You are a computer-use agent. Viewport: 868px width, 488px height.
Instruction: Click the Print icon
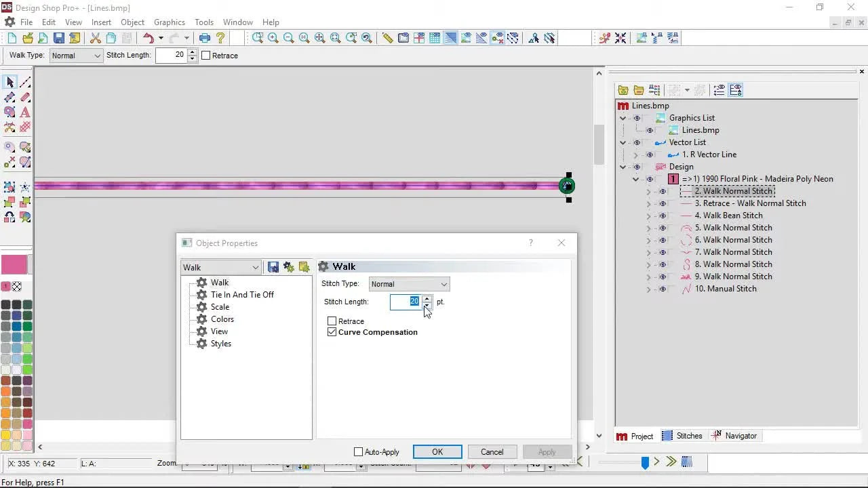(x=205, y=38)
